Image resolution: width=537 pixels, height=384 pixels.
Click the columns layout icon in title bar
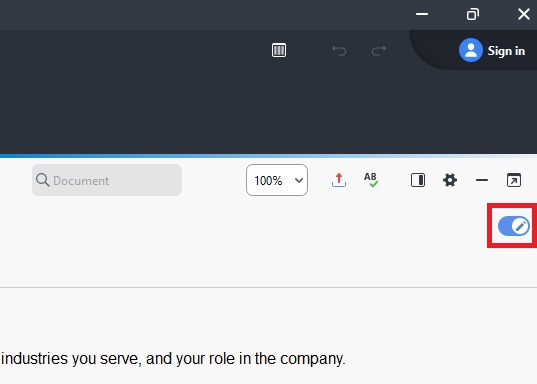tap(279, 50)
